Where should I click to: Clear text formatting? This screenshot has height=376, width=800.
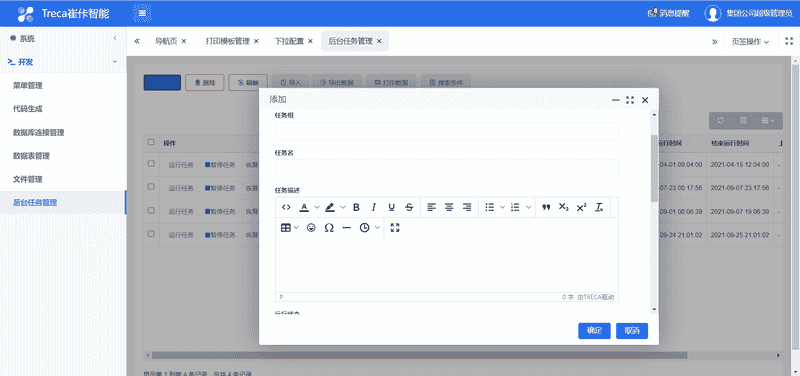[599, 207]
